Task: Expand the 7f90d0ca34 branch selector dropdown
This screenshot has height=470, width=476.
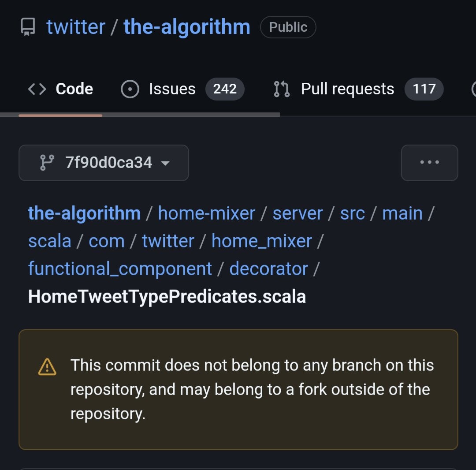Action: pos(104,163)
